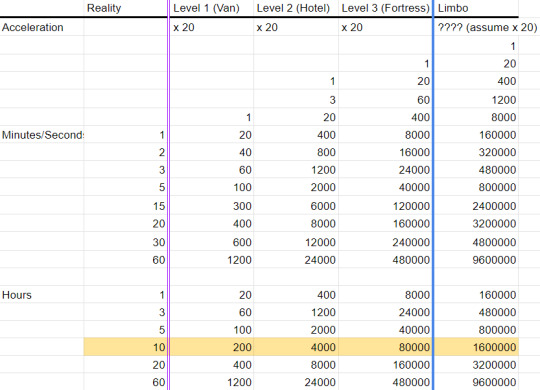Select the Reality column header cell
This screenshot has height=390, width=540.
[x=126, y=8]
